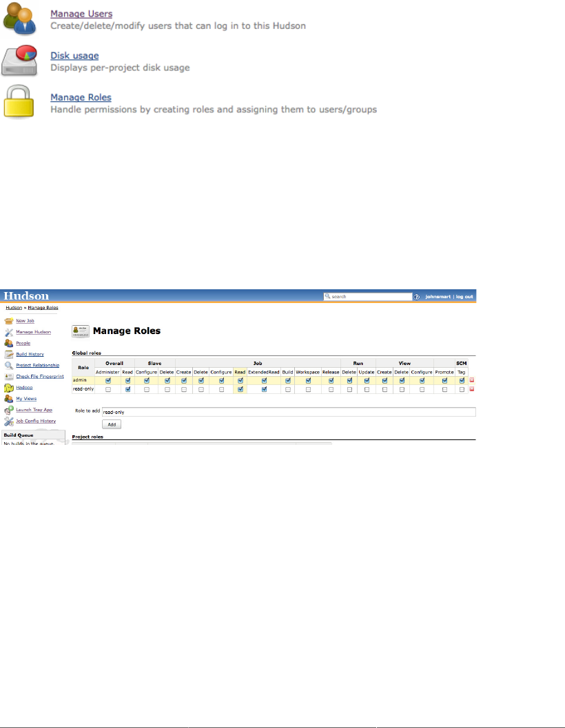Uncheck admin Job Release checkbox
565x728 pixels.
(x=331, y=380)
